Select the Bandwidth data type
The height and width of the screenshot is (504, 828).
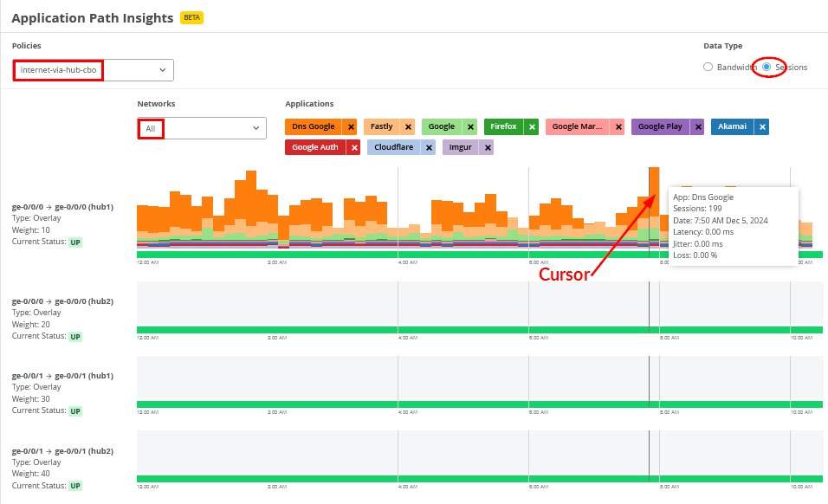click(708, 67)
